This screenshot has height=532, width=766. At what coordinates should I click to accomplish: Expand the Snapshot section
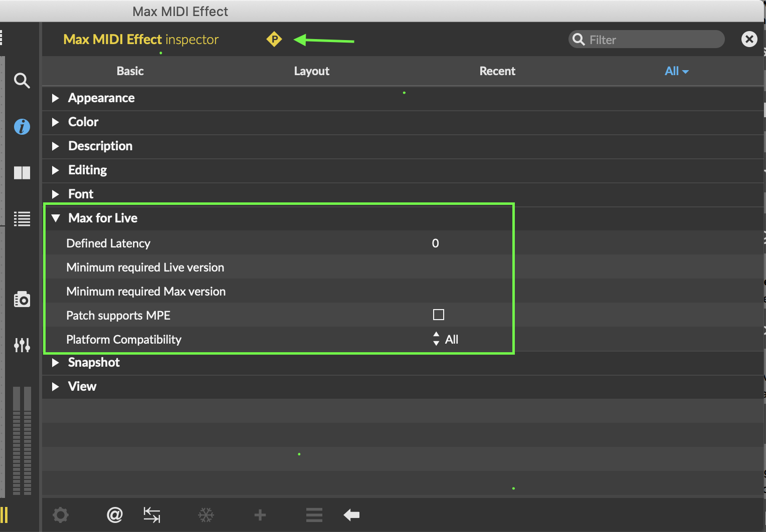point(56,363)
